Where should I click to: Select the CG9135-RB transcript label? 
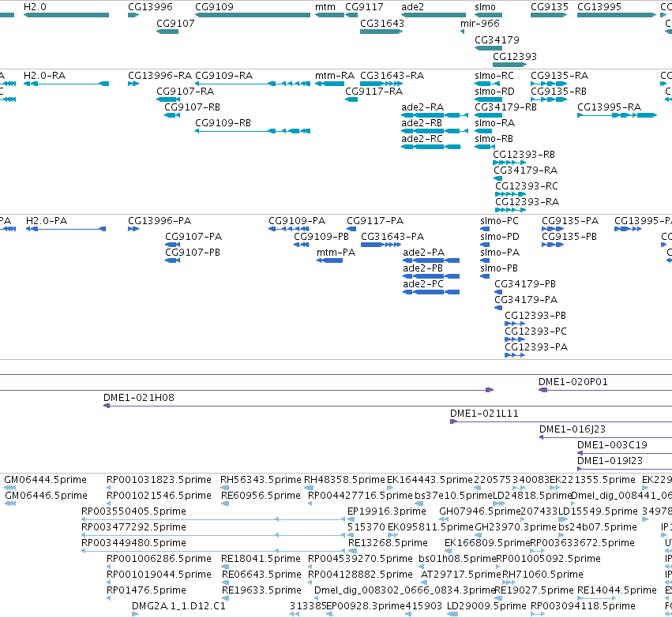(558, 92)
